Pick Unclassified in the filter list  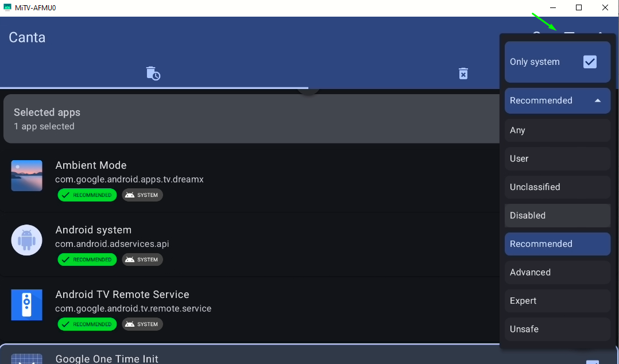(558, 187)
